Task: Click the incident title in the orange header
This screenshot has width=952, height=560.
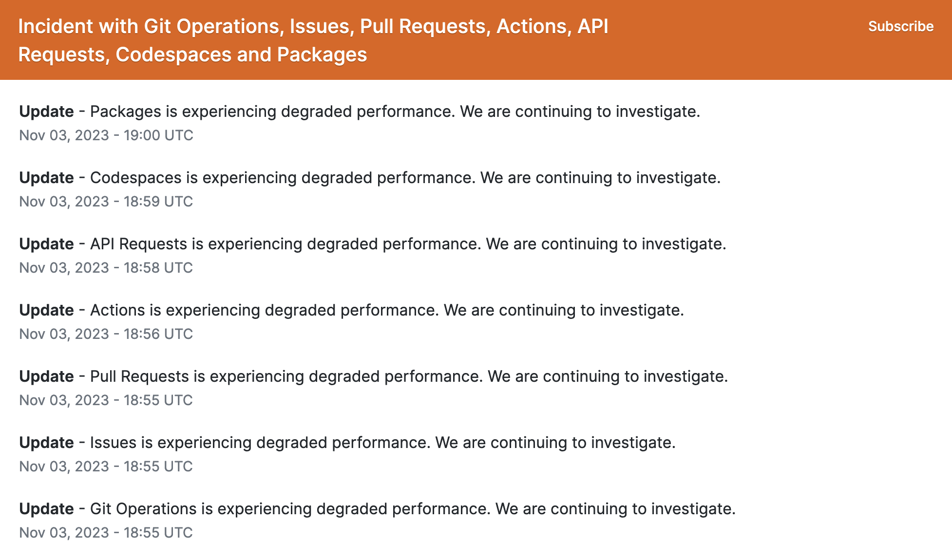Action: click(313, 40)
